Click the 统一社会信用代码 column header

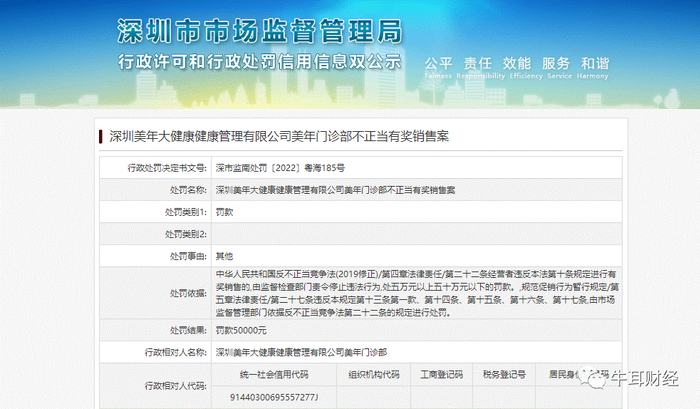click(x=274, y=375)
